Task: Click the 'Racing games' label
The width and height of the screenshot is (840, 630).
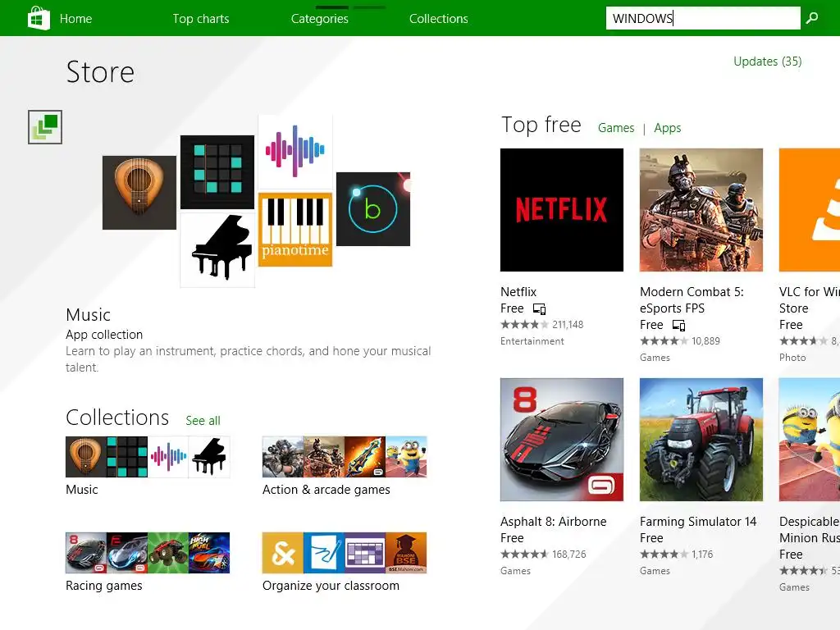Action: [104, 586]
